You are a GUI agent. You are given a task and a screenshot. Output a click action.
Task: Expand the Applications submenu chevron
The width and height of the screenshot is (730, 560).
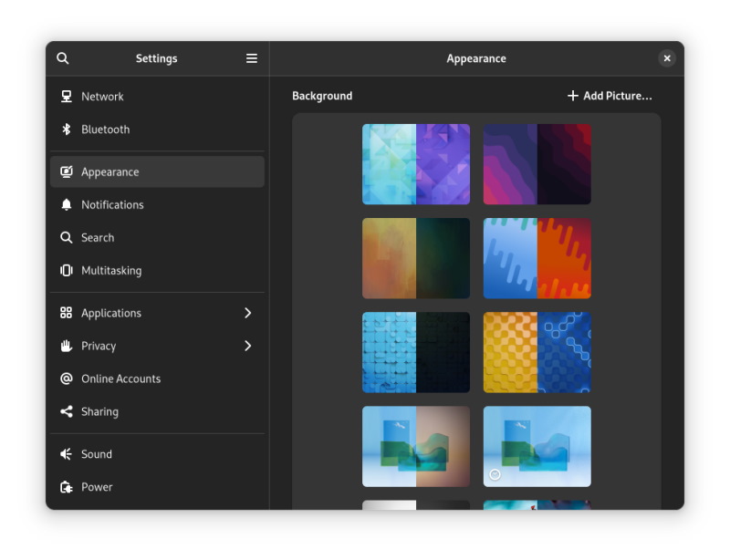coord(247,314)
